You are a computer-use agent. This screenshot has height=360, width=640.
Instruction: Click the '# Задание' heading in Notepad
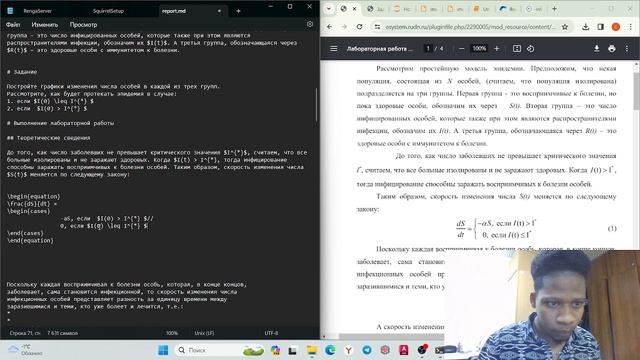click(x=22, y=72)
